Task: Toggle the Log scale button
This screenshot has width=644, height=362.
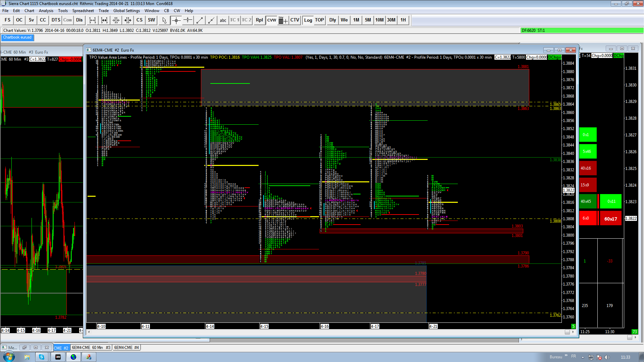Action: click(x=308, y=20)
